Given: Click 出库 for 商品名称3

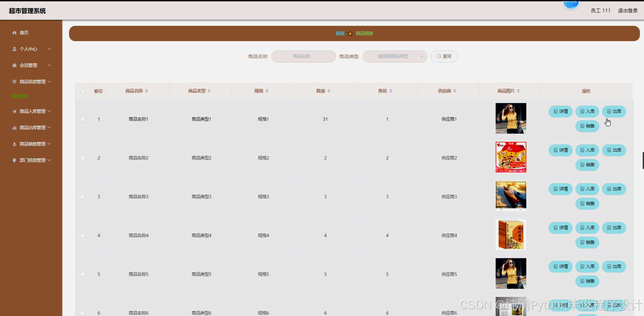Looking at the screenshot, I should (x=614, y=189).
